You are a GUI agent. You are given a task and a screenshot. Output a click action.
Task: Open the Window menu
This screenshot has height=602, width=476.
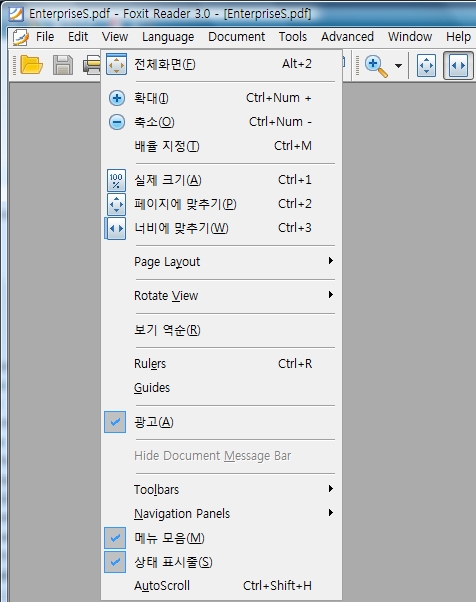(x=410, y=37)
